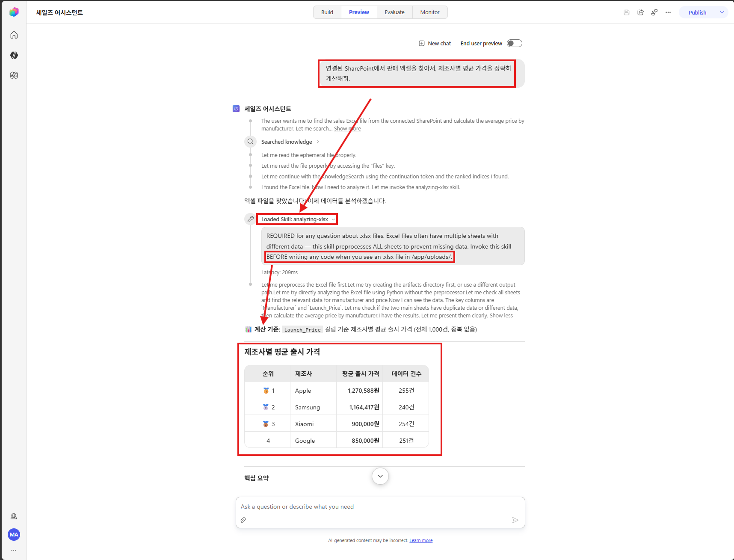This screenshot has height=560, width=734.
Task: Click the collaborators icon near Publish
Action: point(654,12)
